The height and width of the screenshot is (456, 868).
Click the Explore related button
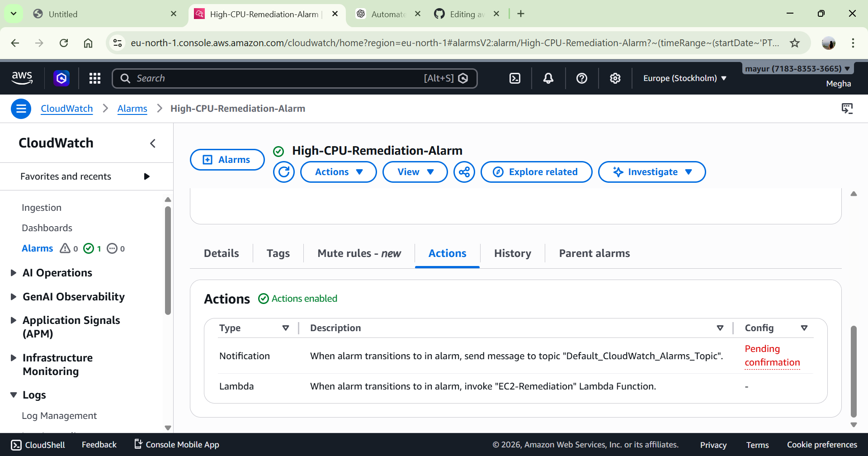(x=536, y=172)
